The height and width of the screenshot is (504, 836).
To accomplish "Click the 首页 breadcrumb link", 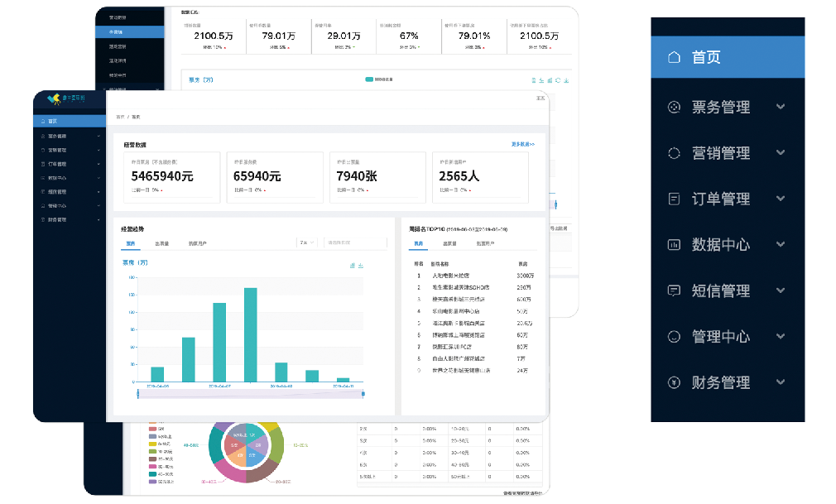I will click(x=120, y=117).
